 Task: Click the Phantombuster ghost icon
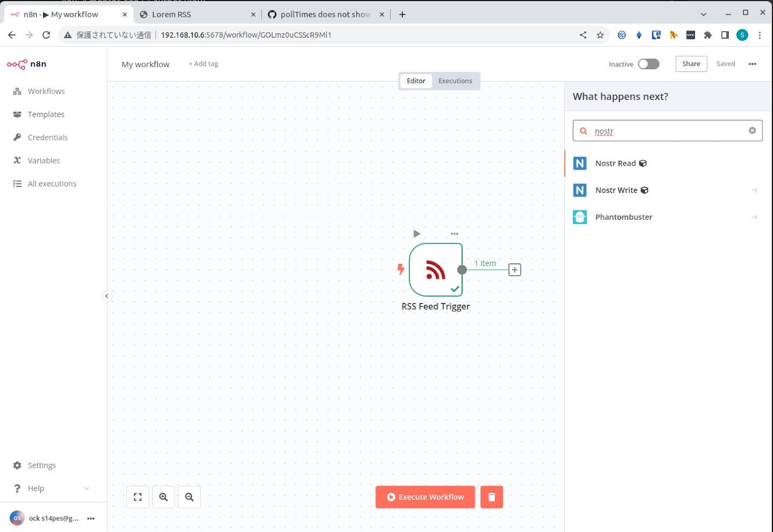[580, 217]
